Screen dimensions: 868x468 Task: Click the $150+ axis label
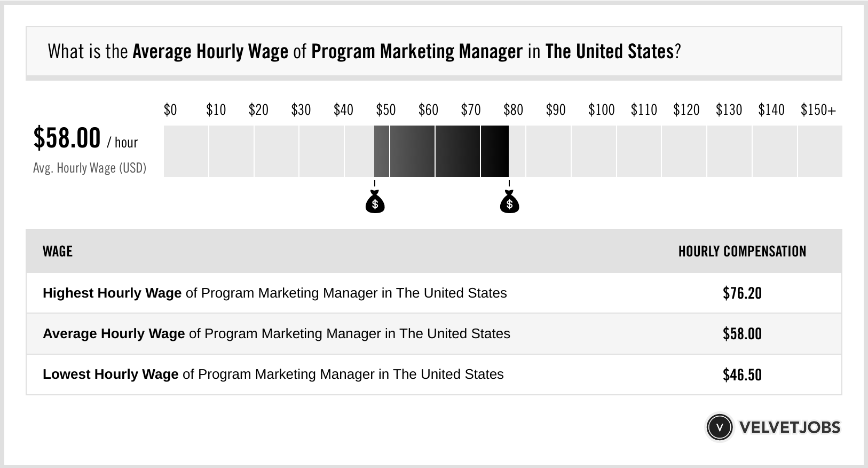pos(818,110)
